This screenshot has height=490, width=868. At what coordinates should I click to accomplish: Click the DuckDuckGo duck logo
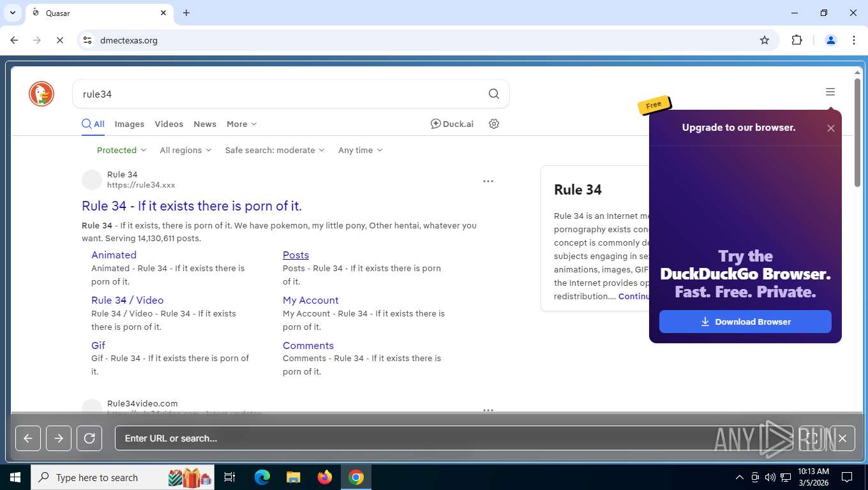point(41,94)
